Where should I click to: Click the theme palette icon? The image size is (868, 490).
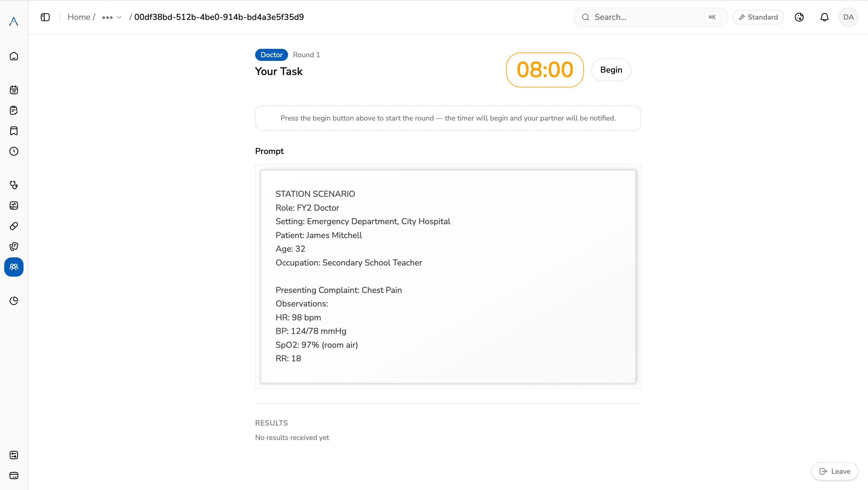799,17
